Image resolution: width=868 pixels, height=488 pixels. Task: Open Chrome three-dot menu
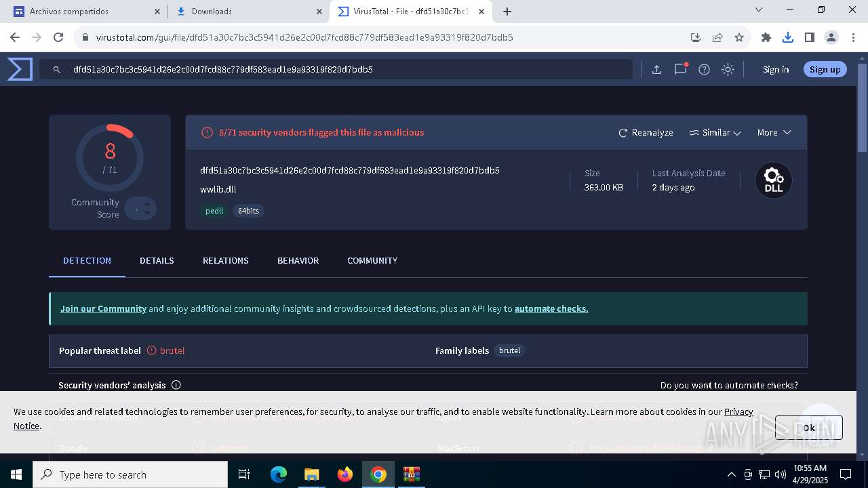(853, 37)
